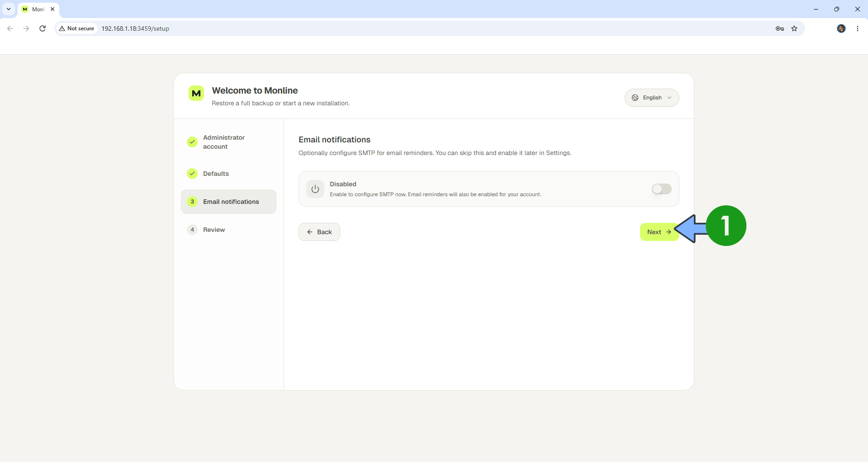The width and height of the screenshot is (868, 462).
Task: Click the Welcome to Monline heading
Action: point(255,90)
